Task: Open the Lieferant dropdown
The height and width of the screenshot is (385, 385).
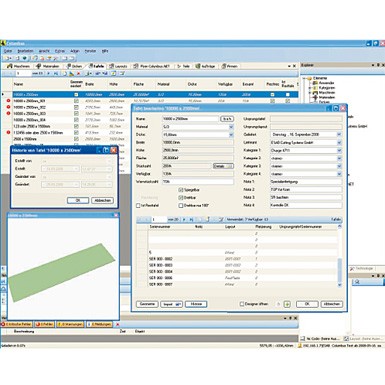Action: (x=339, y=142)
